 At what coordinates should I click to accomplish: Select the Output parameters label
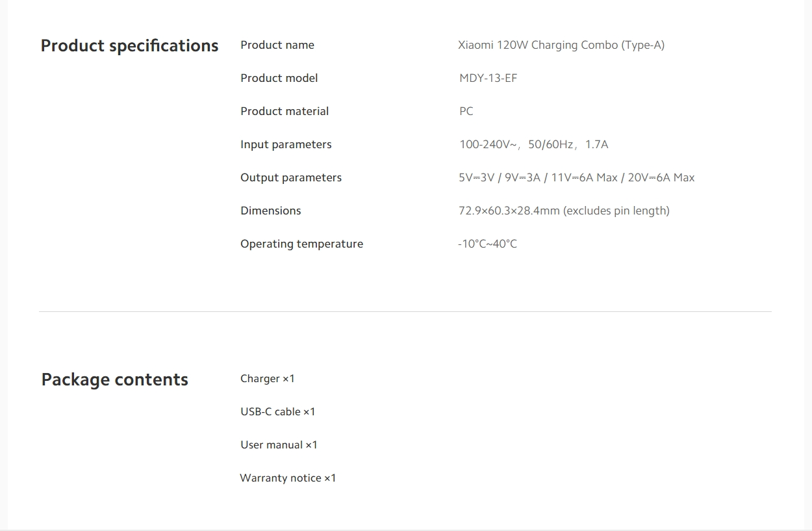291,177
